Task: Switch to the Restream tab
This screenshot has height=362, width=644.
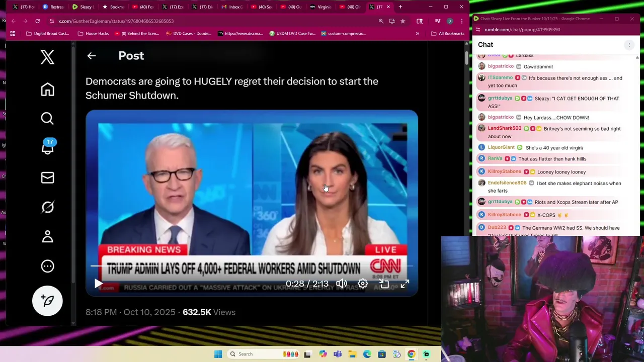Action: (x=53, y=7)
